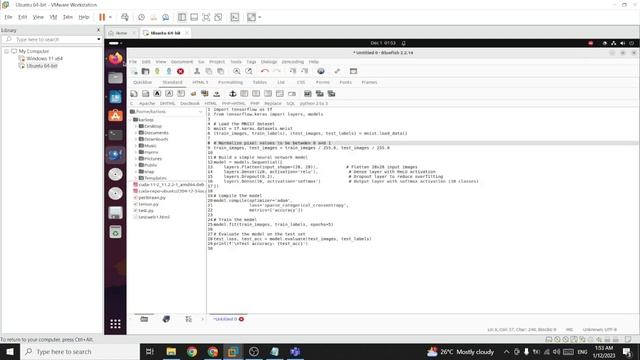The image size is (640, 360).
Task: Switch to VMware Unity mode icon
Action: (x=218, y=17)
